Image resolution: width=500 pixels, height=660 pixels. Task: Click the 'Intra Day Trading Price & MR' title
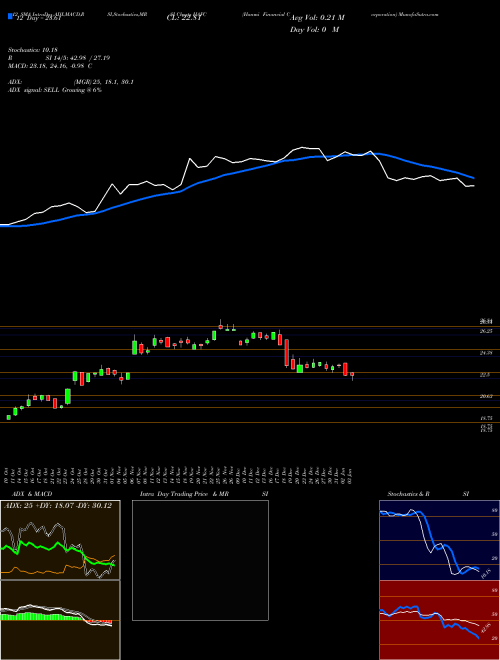point(184,494)
